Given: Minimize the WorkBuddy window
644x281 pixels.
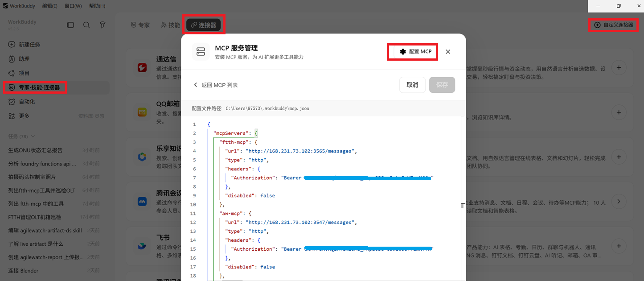Looking at the screenshot, I should pyautogui.click(x=598, y=6).
